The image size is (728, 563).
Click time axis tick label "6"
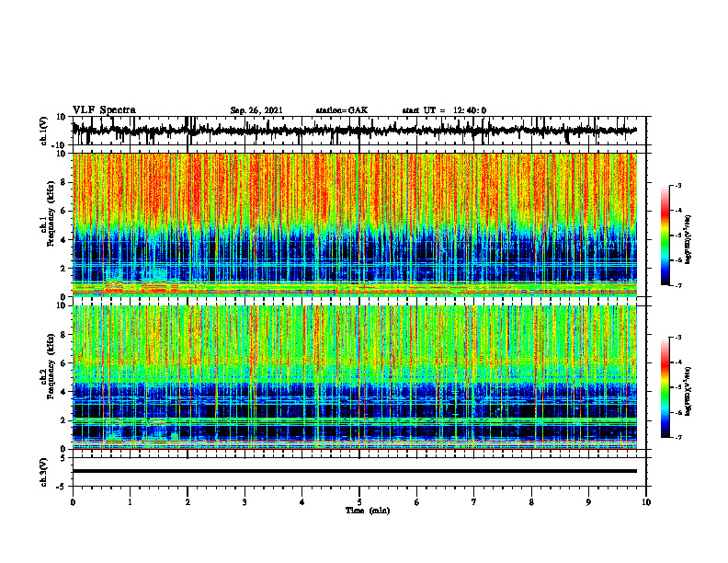pos(417,502)
